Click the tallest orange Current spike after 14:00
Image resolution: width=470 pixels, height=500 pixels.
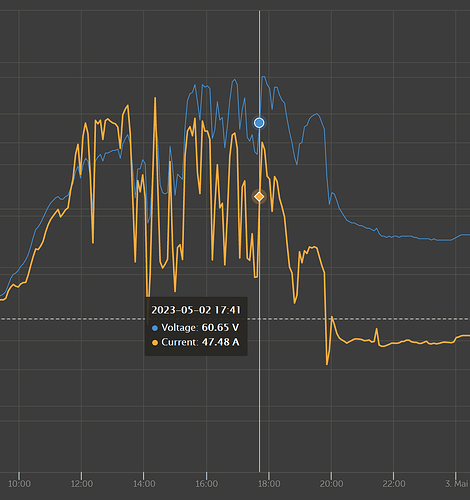[x=155, y=98]
